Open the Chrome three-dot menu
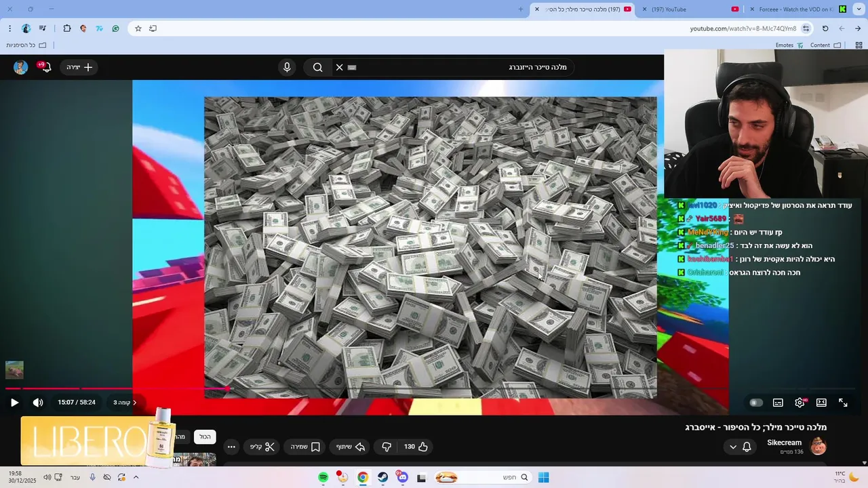 9,28
